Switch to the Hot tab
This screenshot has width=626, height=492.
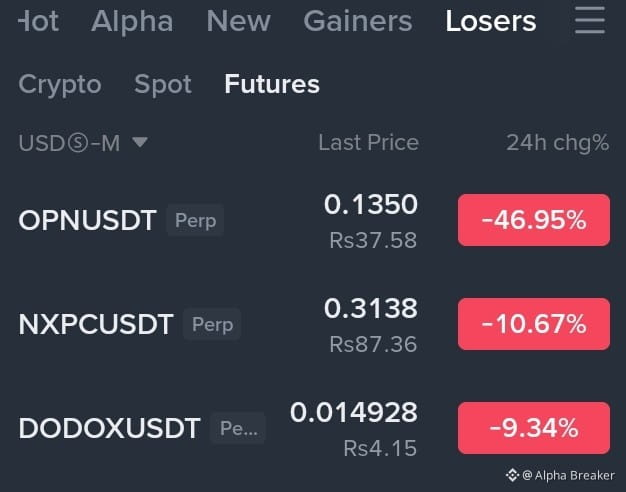[x=39, y=21]
